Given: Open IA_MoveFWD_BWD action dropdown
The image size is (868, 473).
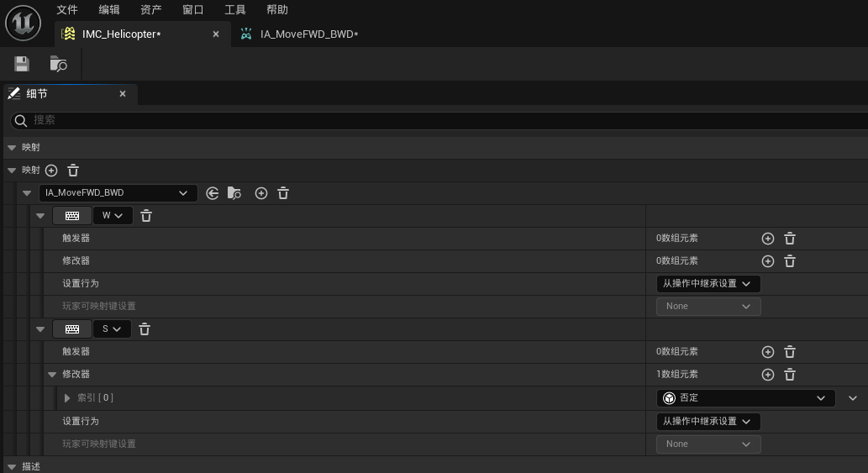Looking at the screenshot, I should point(118,193).
